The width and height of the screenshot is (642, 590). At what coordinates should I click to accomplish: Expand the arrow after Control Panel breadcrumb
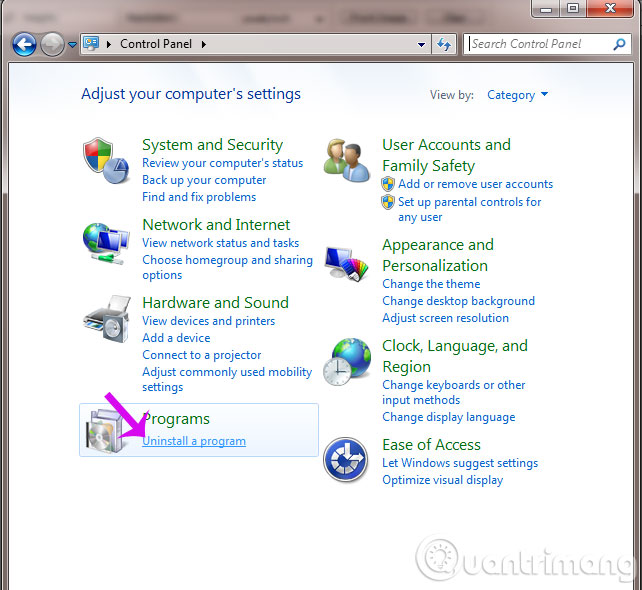[203, 44]
